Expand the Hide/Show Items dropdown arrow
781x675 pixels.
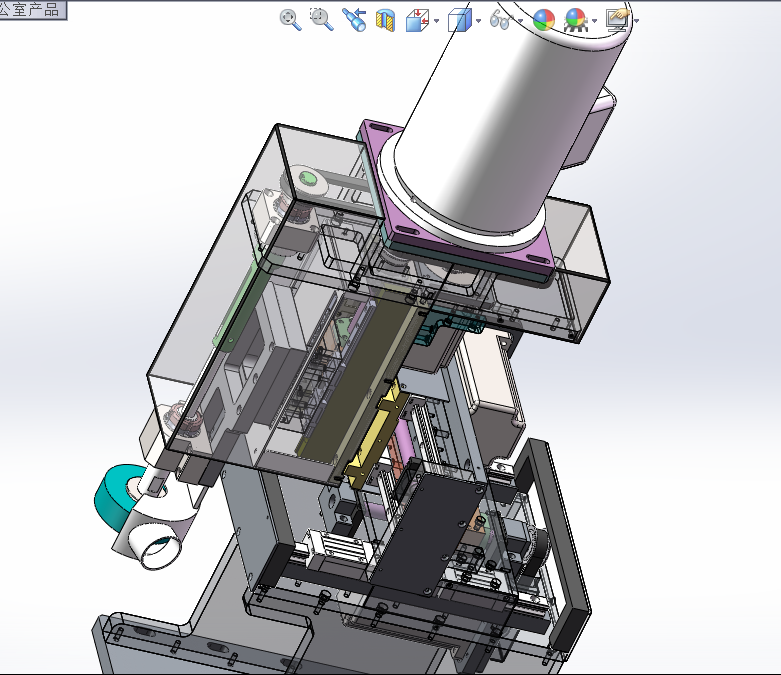[x=521, y=21]
